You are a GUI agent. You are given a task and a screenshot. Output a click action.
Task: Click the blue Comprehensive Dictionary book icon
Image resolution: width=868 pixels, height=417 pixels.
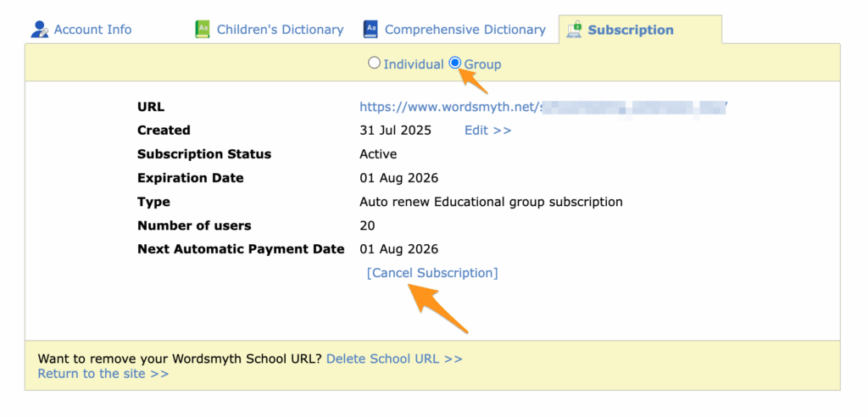coord(370,30)
